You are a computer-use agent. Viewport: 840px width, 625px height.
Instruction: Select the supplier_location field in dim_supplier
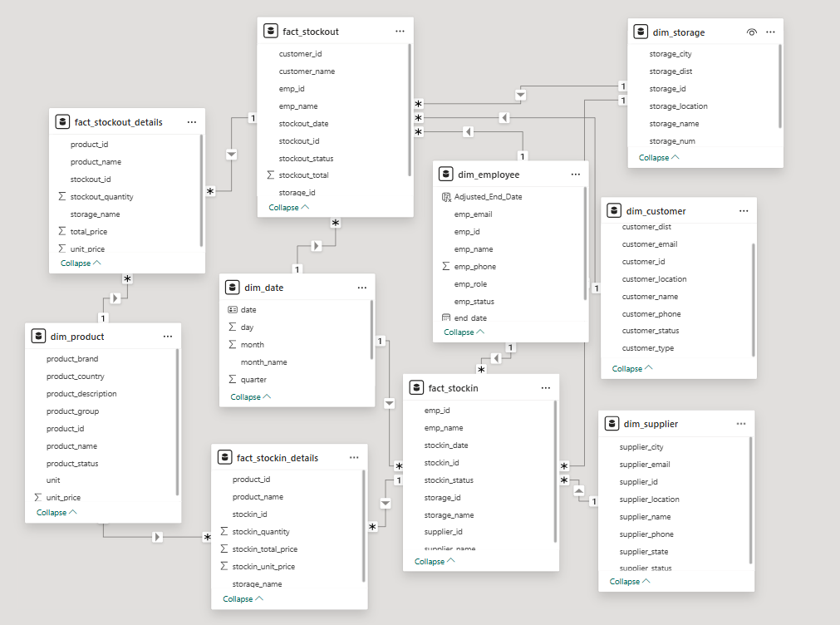point(649,499)
